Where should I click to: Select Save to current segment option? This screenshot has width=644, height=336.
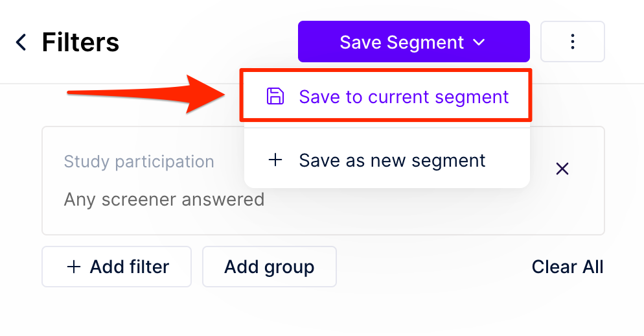(x=386, y=95)
